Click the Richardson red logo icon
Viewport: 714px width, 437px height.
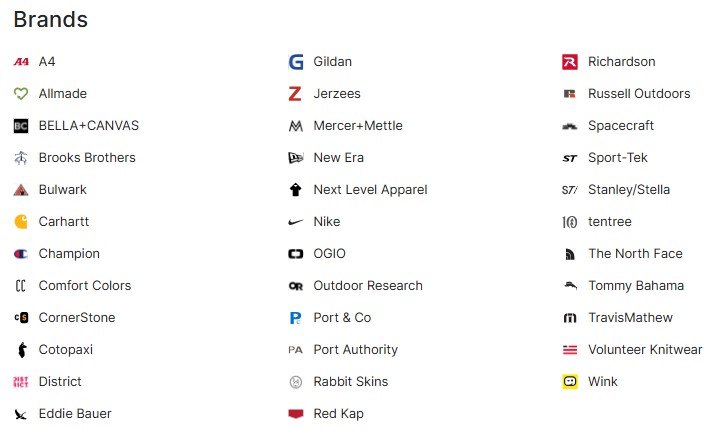570,62
